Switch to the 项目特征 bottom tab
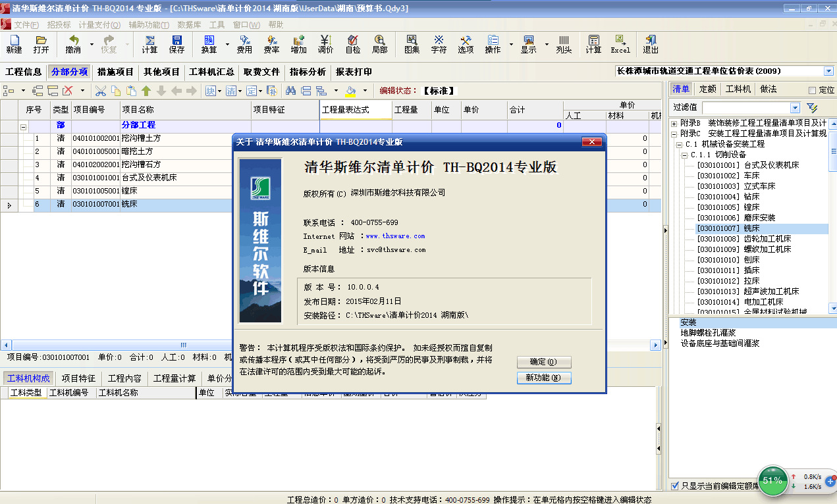Viewport: 837px width, 504px height. pyautogui.click(x=78, y=378)
